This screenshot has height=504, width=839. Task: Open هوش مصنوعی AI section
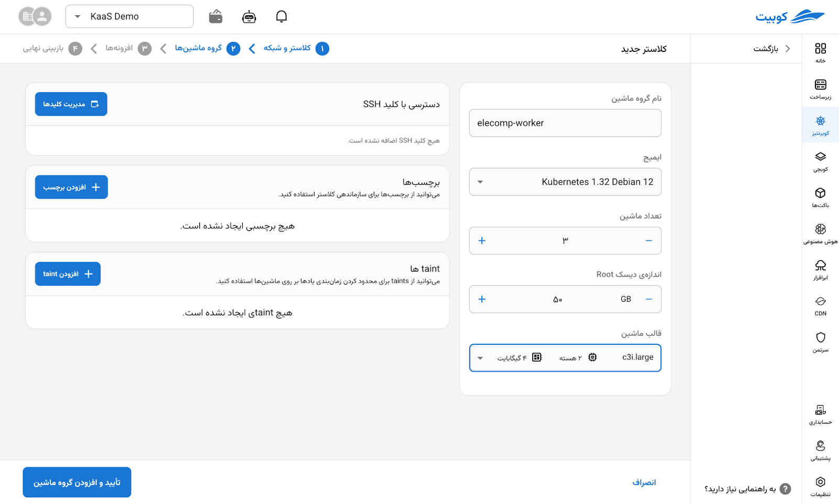tap(820, 234)
